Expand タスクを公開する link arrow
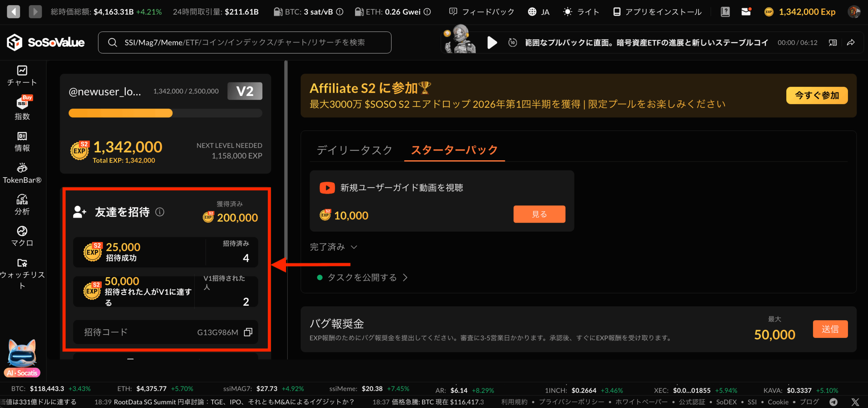This screenshot has width=868, height=408. click(405, 278)
